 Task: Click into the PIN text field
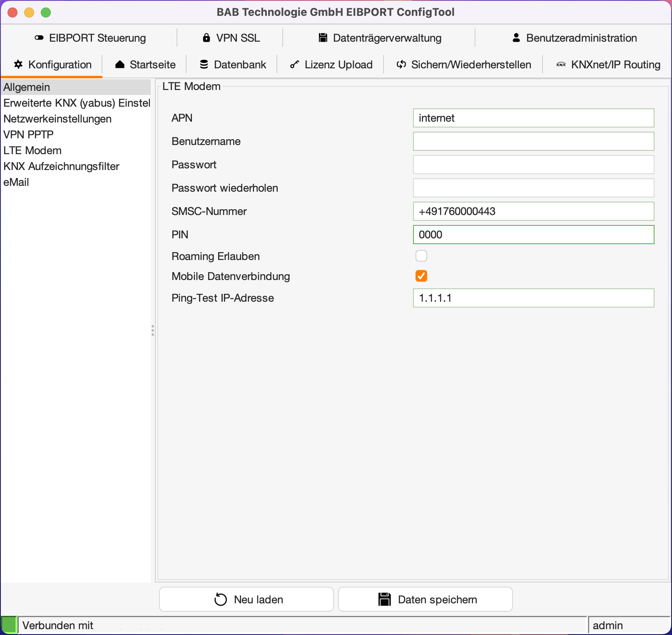coord(533,235)
